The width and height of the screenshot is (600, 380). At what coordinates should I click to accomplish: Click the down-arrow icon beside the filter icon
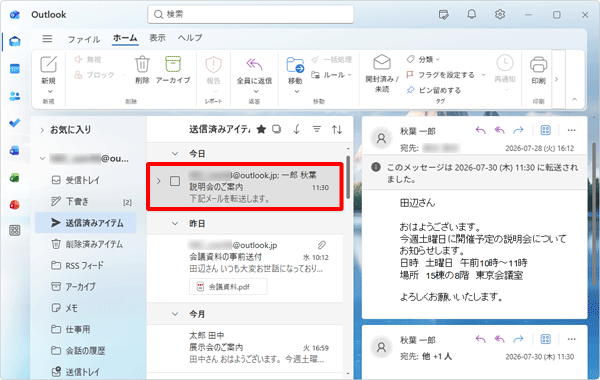click(x=297, y=129)
